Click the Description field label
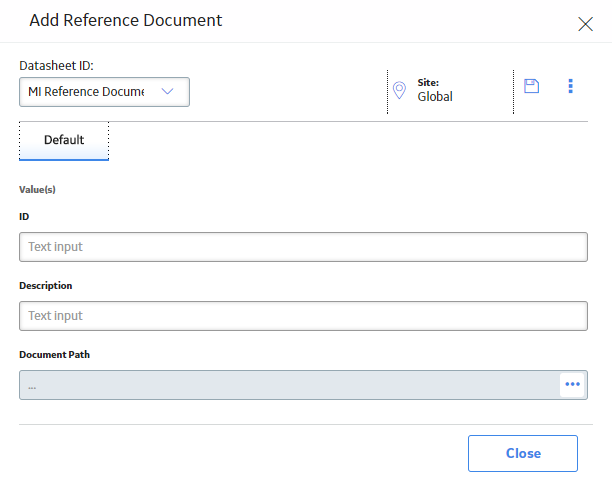This screenshot has width=612, height=482. (x=46, y=286)
